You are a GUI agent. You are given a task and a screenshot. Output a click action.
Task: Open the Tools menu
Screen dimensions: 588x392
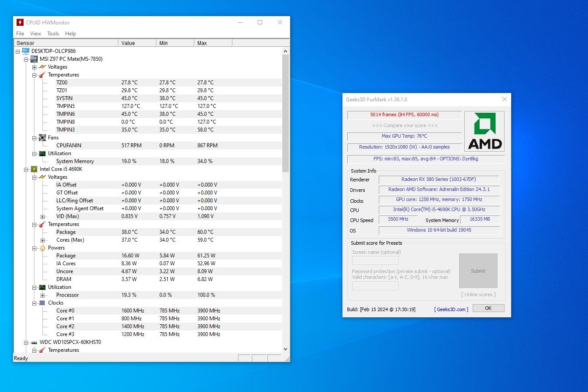[53, 34]
